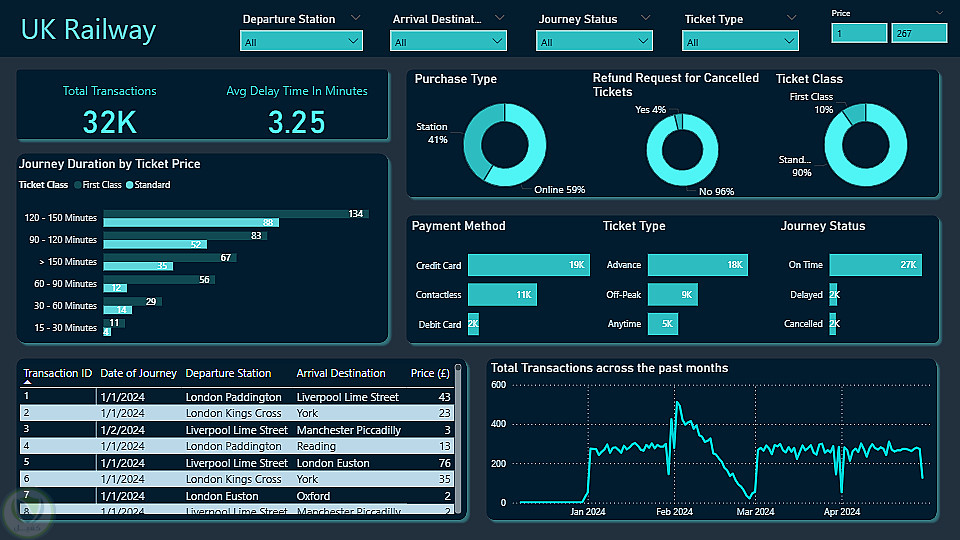Click the February 2024 peak on line chart

click(677, 403)
